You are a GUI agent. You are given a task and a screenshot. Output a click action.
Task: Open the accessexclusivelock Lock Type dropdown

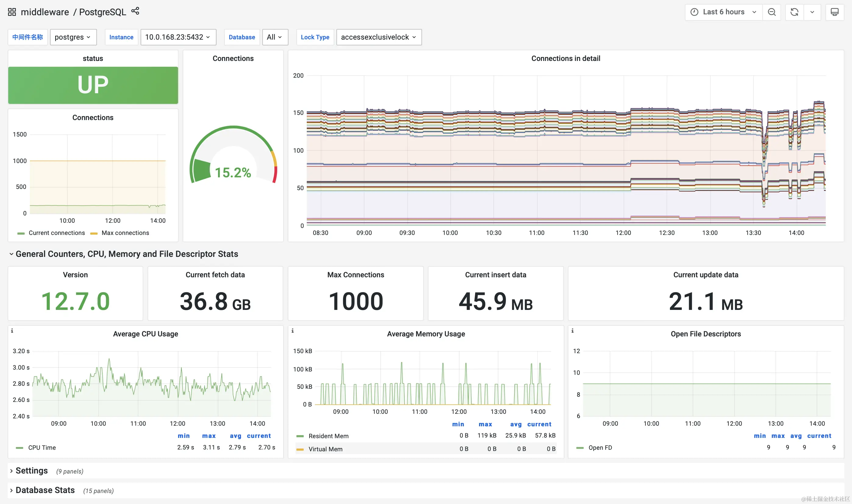(379, 37)
